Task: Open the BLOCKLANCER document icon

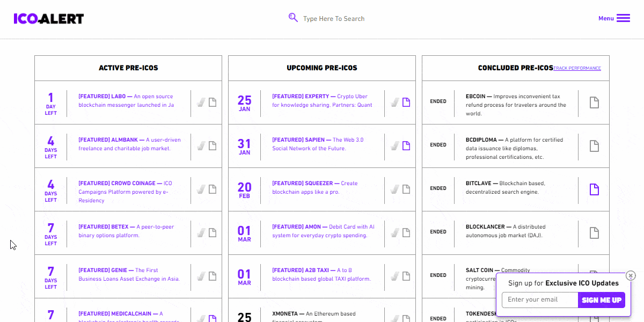Action: (x=594, y=233)
